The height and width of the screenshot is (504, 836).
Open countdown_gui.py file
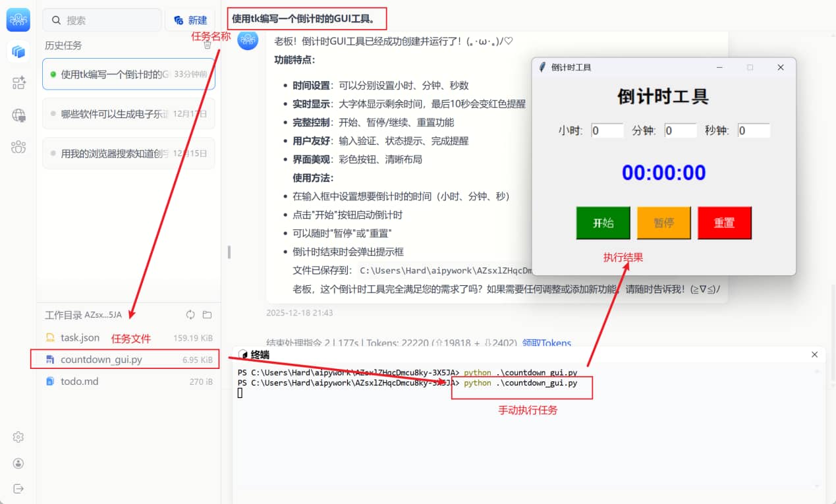click(128, 360)
